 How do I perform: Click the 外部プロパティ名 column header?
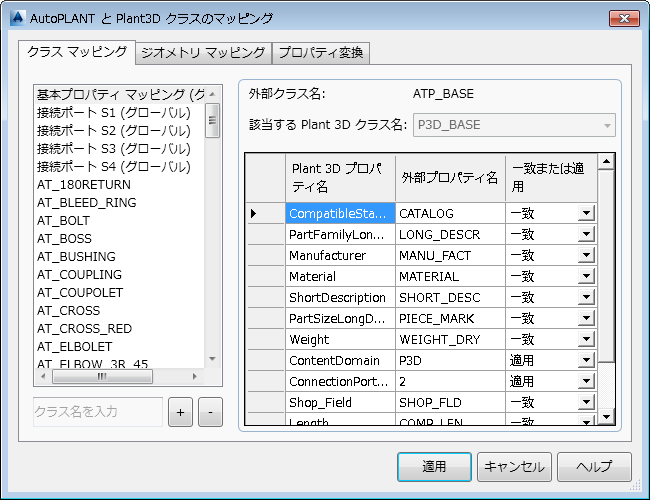(451, 178)
